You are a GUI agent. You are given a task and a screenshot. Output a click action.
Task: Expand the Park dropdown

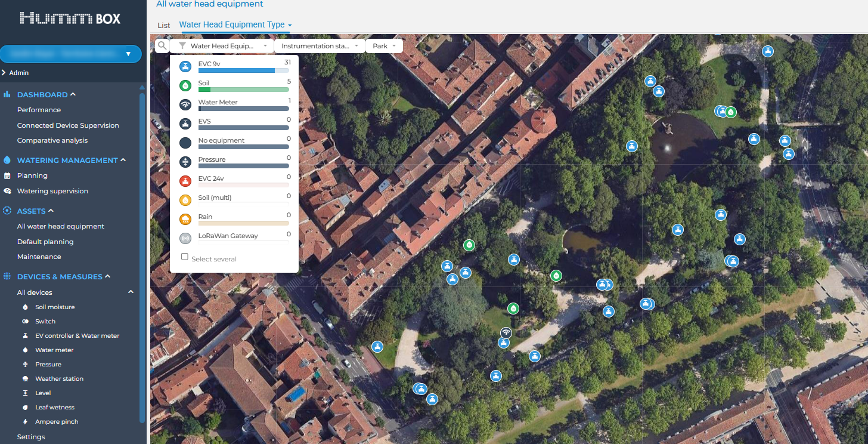[x=383, y=46]
